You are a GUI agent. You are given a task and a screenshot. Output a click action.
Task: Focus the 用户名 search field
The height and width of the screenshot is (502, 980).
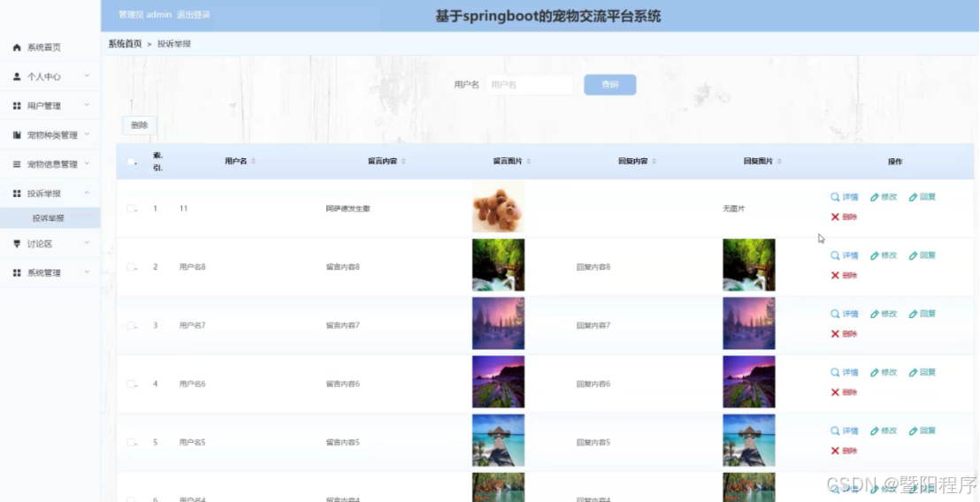529,85
